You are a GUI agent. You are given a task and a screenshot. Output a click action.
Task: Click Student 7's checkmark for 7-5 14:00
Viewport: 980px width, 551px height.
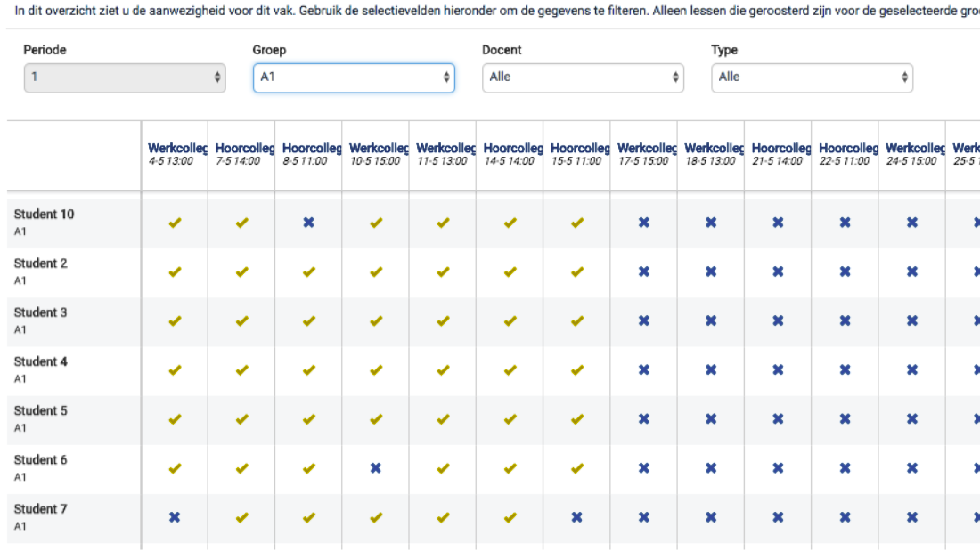point(241,518)
